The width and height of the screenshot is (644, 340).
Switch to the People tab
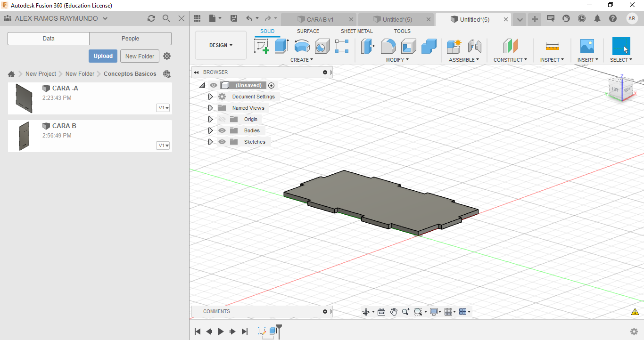pos(130,39)
